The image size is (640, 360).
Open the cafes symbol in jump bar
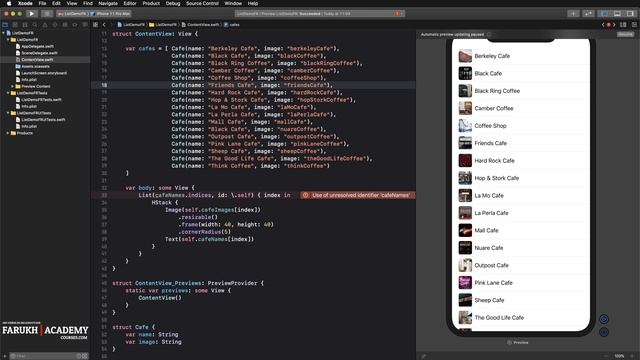tap(232, 25)
